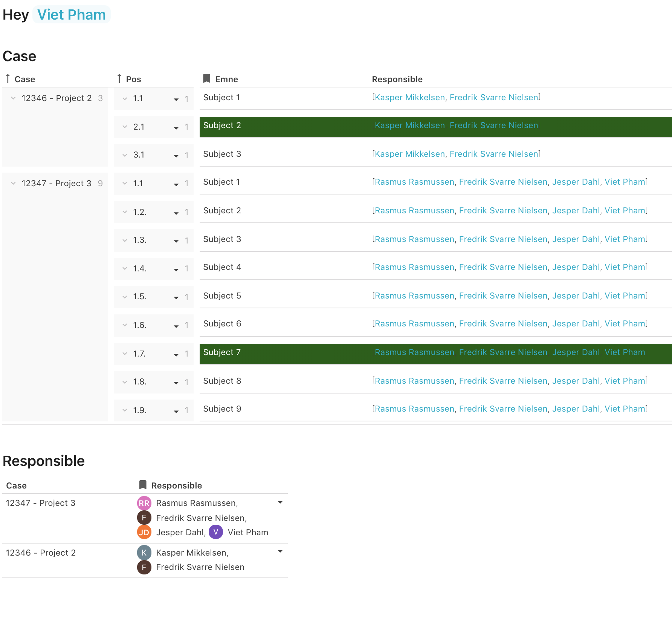Open Fredrik Svarre Nielsen link in Project 2 Subject 3 row
672x634 pixels.
[x=494, y=154]
